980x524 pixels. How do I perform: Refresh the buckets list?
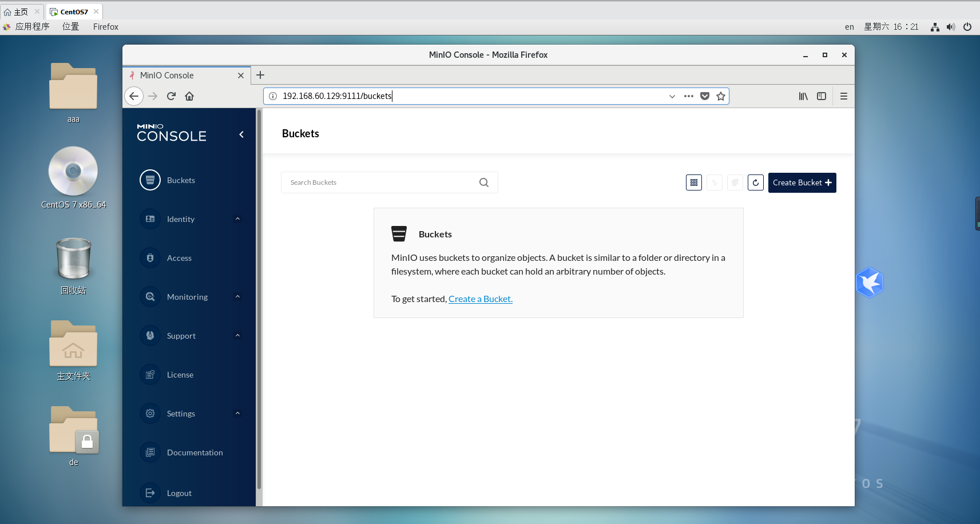(x=756, y=182)
